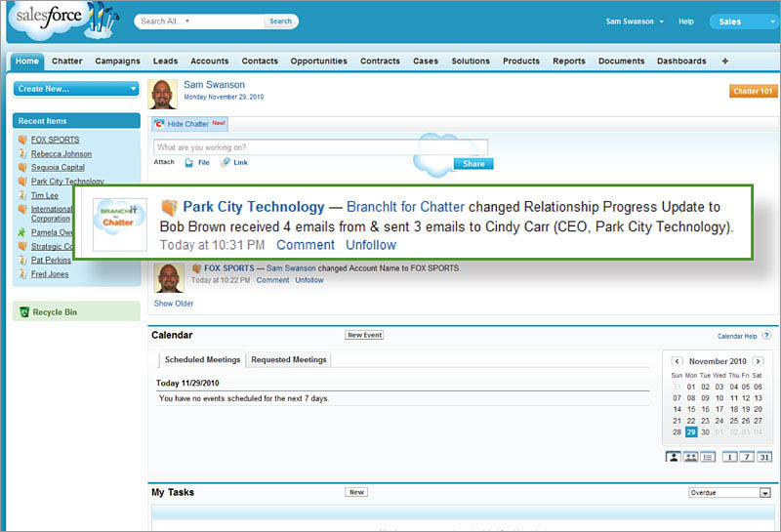Screen dimensions: 781x532
Task: Click the Sam Swanson name link
Action: pyautogui.click(x=214, y=85)
